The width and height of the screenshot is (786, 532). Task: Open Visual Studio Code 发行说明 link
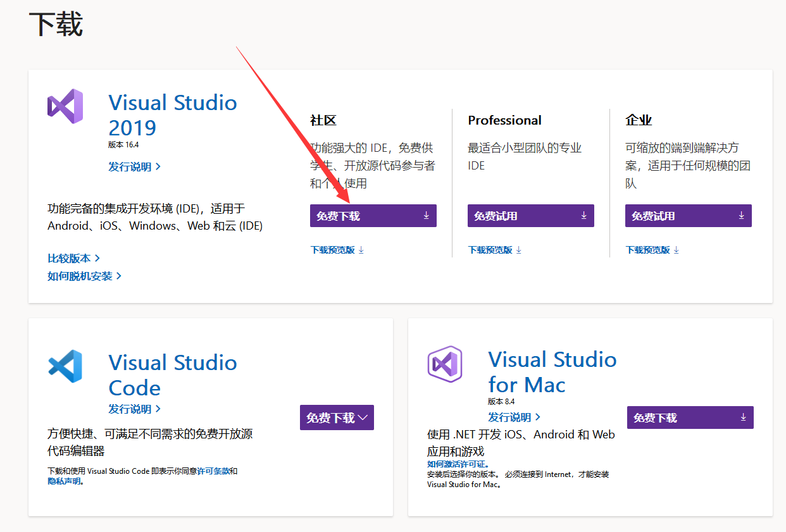(x=134, y=409)
